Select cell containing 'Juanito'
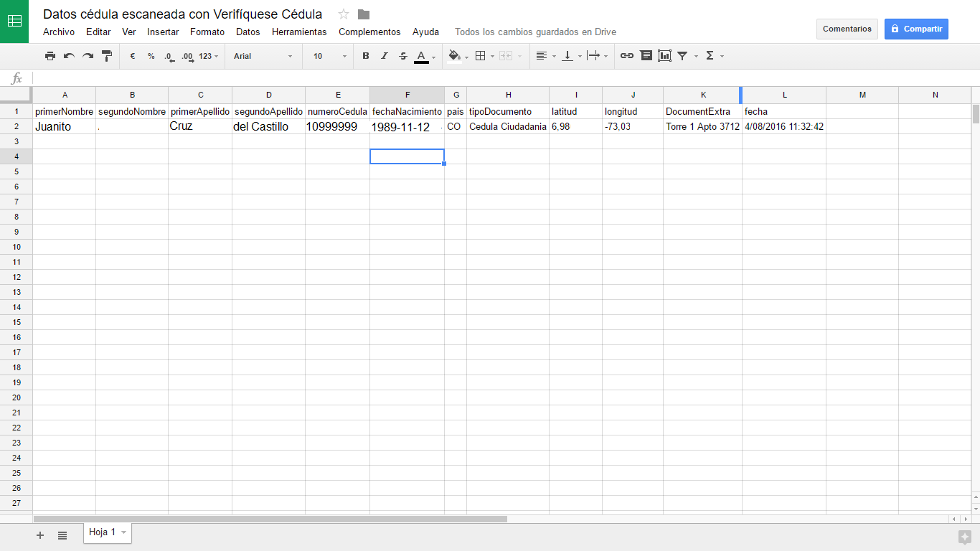 65,126
